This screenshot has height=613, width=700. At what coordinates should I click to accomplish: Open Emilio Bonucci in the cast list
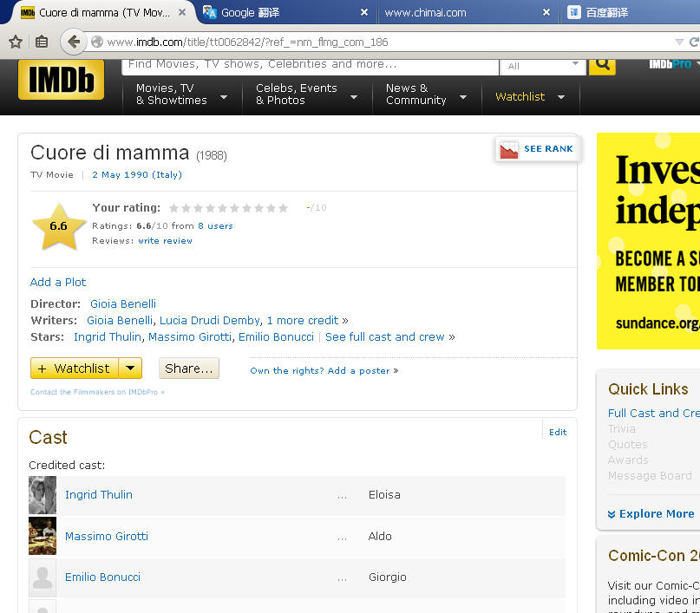click(102, 577)
